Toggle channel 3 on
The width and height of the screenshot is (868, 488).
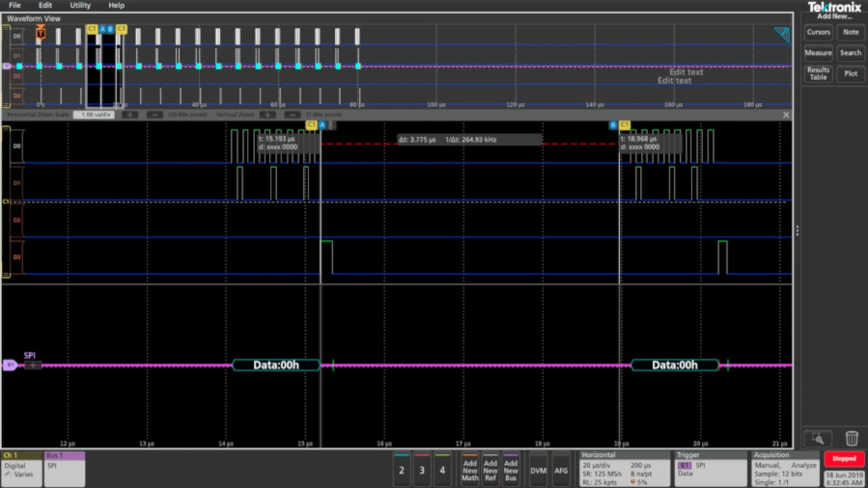coord(422,469)
